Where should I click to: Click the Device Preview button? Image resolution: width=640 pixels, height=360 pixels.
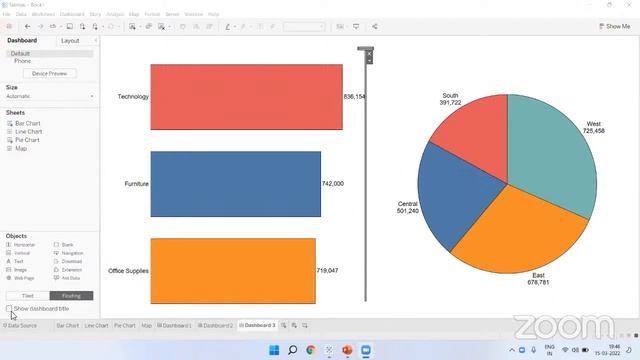tap(49, 73)
